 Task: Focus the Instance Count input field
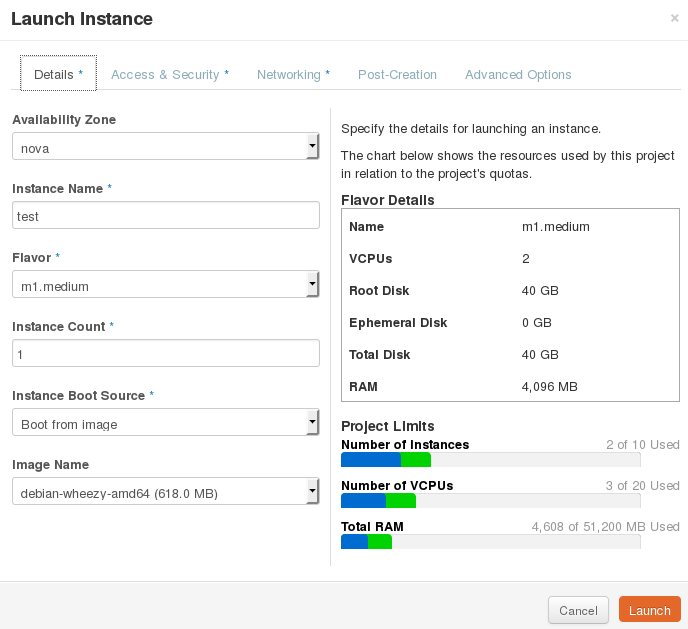[x=165, y=354]
